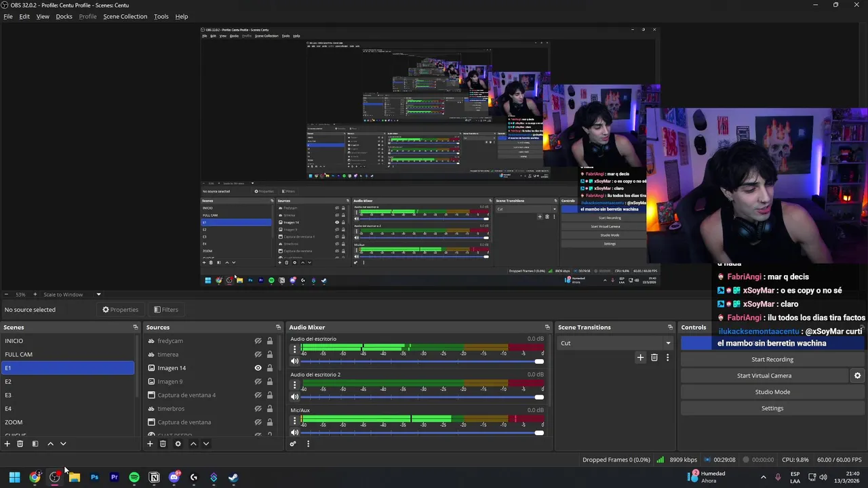Remove selected scene with trash icon
868x488 pixels.
coord(20,444)
